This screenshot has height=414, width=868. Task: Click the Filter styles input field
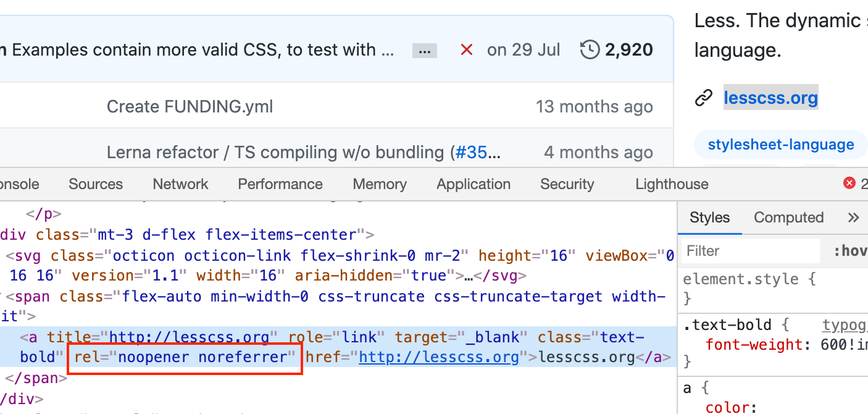click(750, 251)
